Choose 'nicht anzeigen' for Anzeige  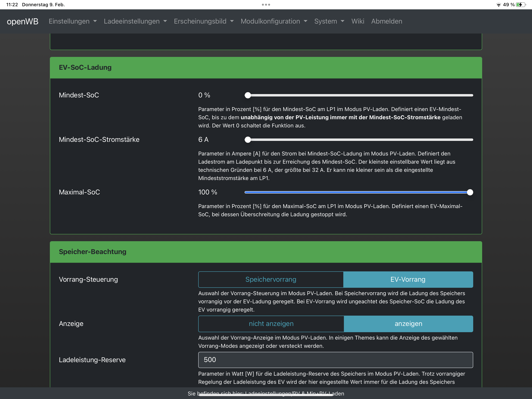click(x=271, y=324)
